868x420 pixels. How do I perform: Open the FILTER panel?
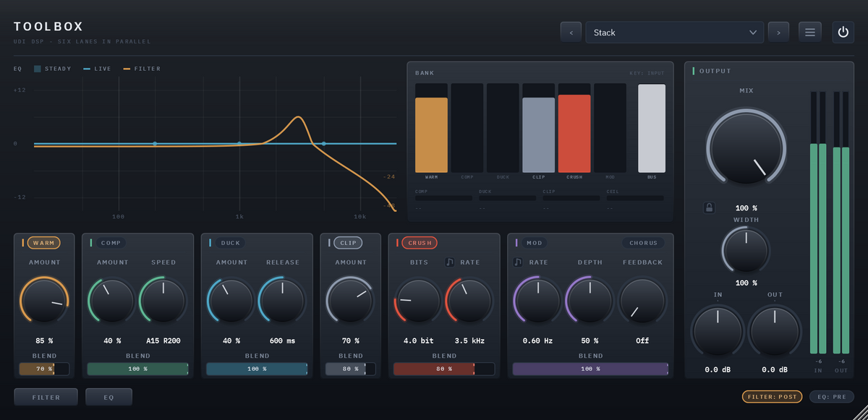(x=46, y=397)
